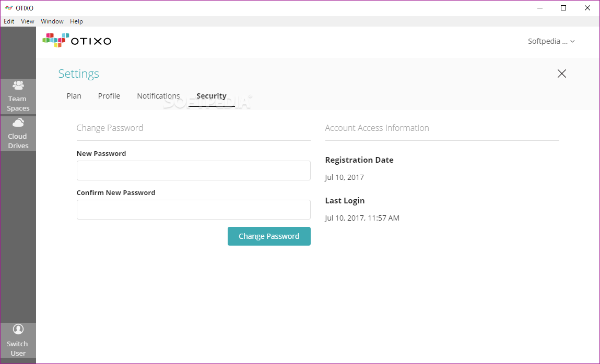Switch to the Profile tab
600x364 pixels.
click(109, 96)
